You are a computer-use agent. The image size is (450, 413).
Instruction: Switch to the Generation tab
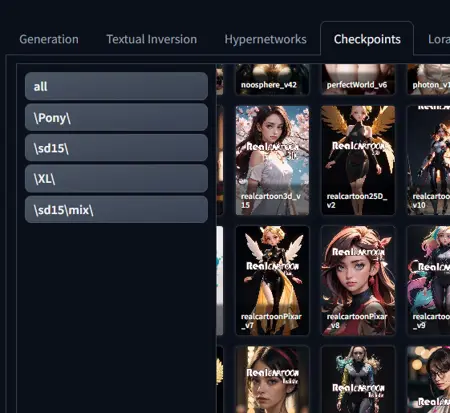49,39
